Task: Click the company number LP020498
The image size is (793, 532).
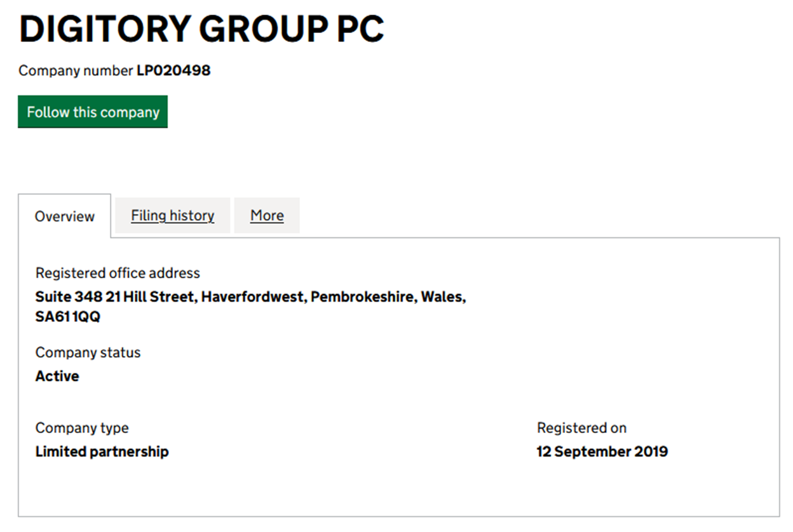Action: pos(173,70)
